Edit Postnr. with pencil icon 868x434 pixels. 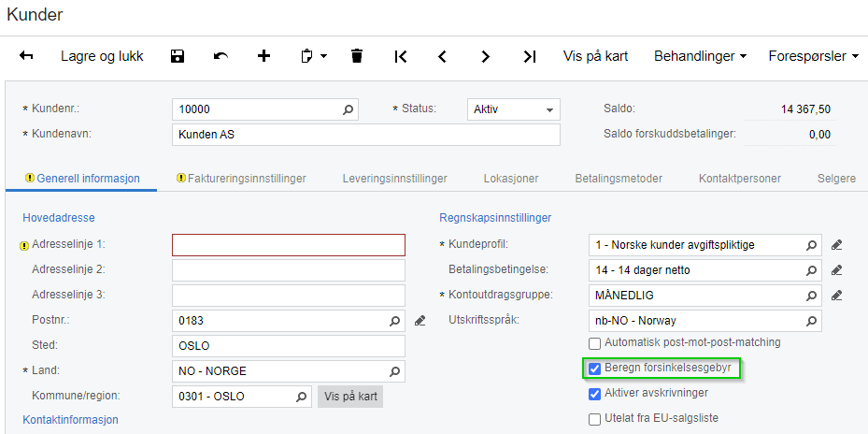click(420, 321)
